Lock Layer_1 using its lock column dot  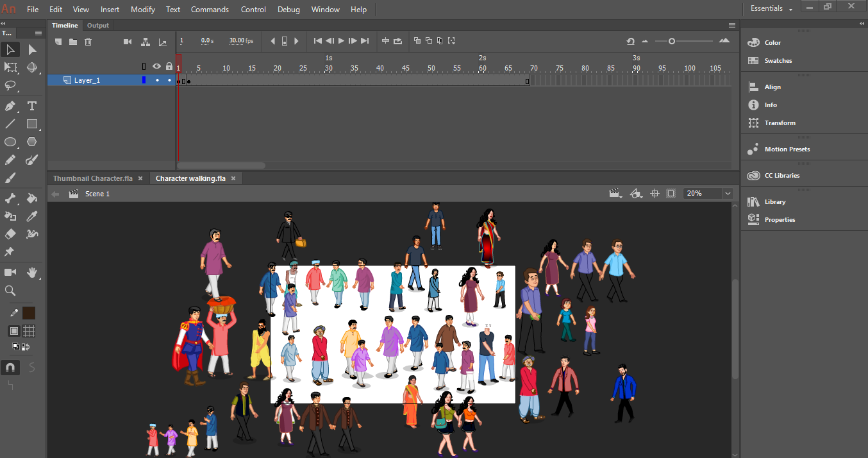pyautogui.click(x=169, y=80)
